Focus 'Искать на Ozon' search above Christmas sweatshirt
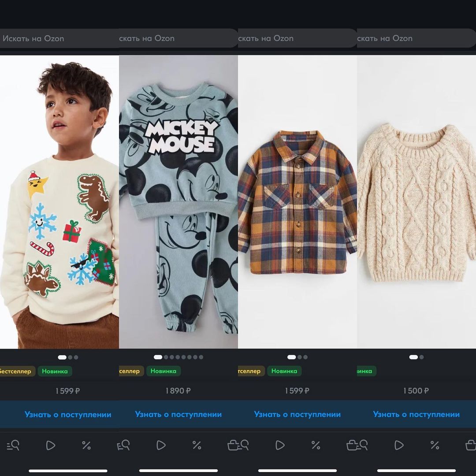This screenshot has width=476, height=476. click(x=59, y=38)
